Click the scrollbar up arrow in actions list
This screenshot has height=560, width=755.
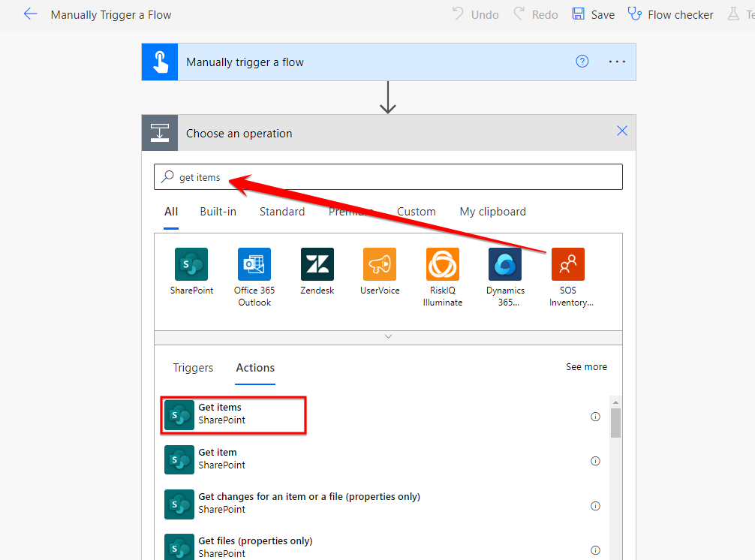(x=615, y=402)
